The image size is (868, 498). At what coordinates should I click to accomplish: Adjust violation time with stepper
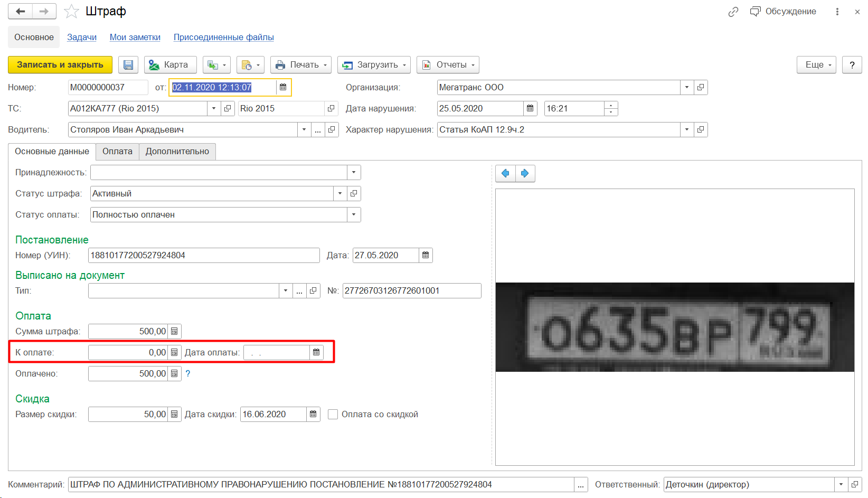(611, 109)
